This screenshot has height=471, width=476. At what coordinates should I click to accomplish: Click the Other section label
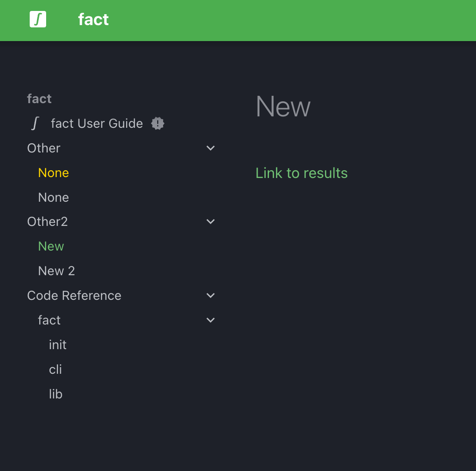[x=43, y=148]
